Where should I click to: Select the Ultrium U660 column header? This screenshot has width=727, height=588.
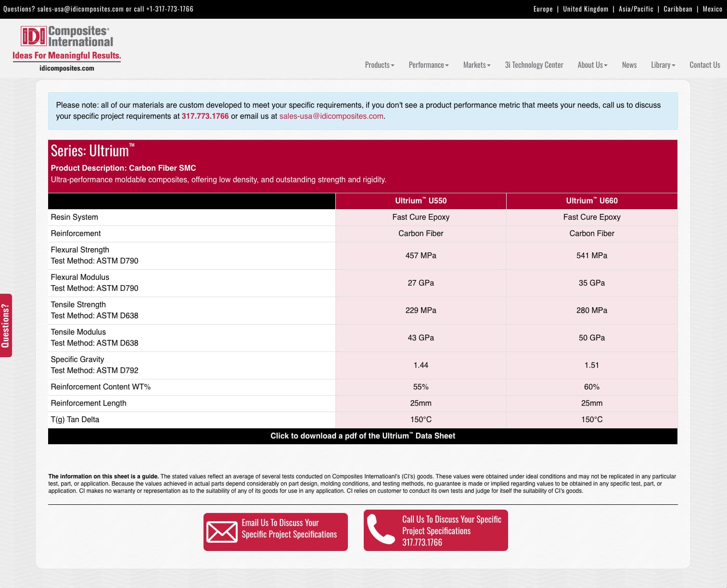[592, 201]
